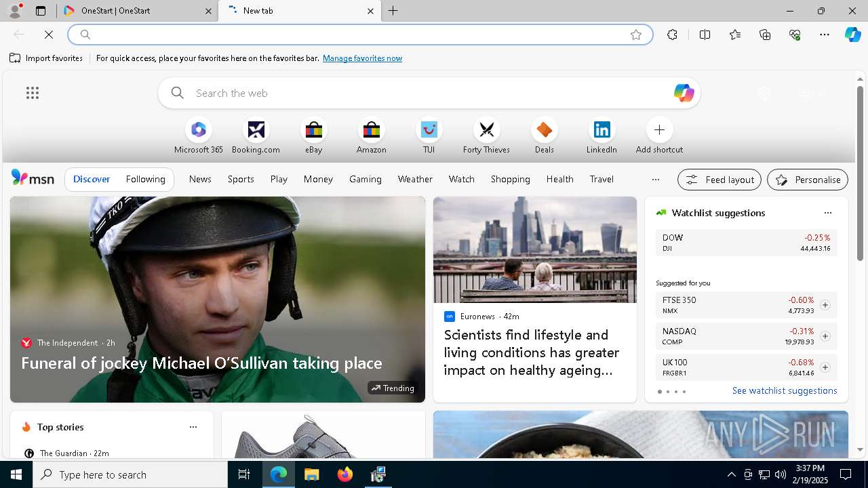Launch Firefox from taskbar
The width and height of the screenshot is (868, 488).
[x=345, y=474]
